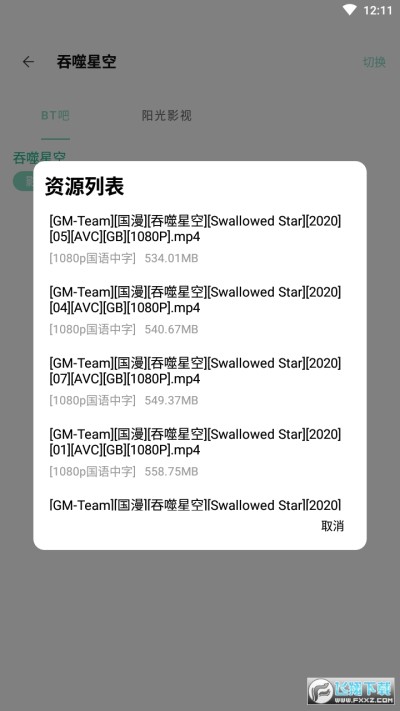The width and height of the screenshot is (400, 711).
Task: Tap the 12:11 clock in status bar
Action: pyautogui.click(x=377, y=10)
